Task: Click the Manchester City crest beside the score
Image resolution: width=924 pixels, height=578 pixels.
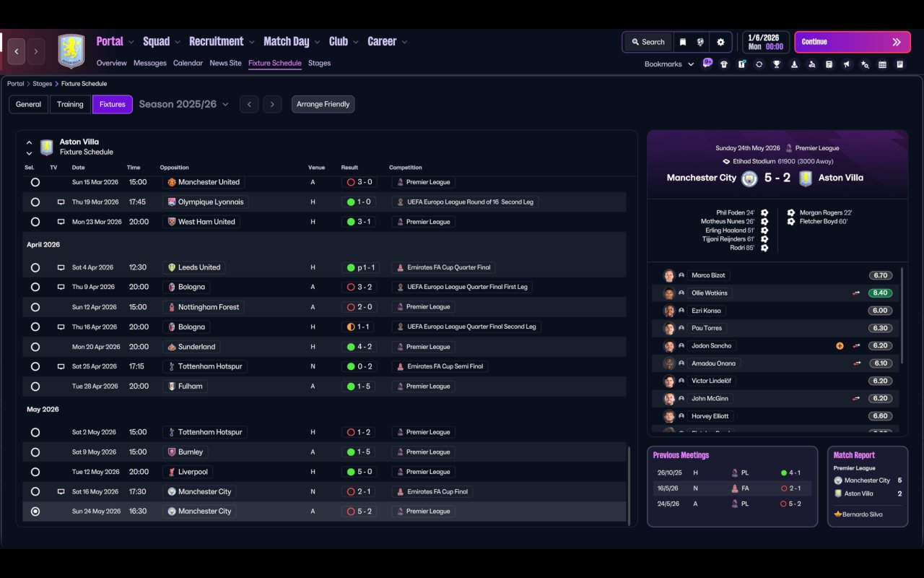Action: [x=749, y=178]
